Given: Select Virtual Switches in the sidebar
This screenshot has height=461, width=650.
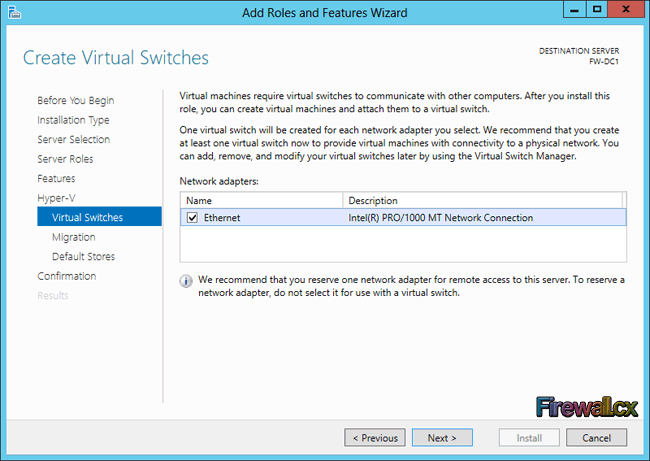Looking at the screenshot, I should 87,217.
